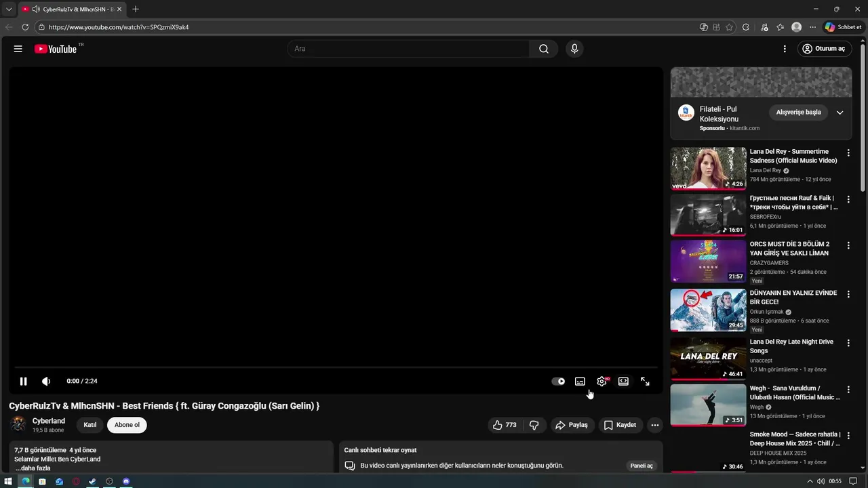The width and height of the screenshot is (868, 488).
Task: Enter full screen mode
Action: (x=645, y=382)
